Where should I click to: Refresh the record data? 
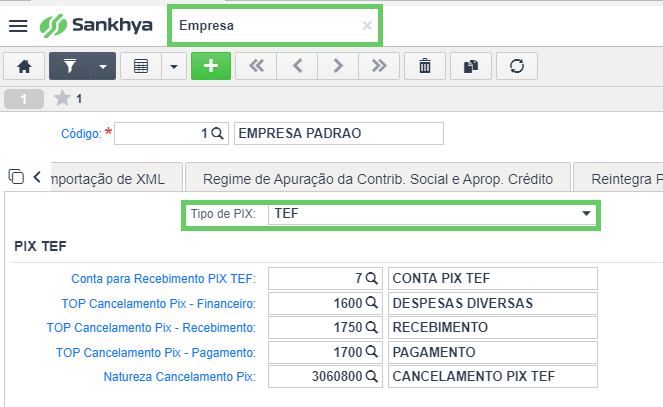[x=517, y=66]
